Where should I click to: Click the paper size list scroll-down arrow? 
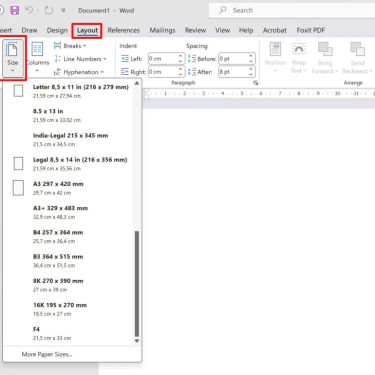(x=137, y=341)
